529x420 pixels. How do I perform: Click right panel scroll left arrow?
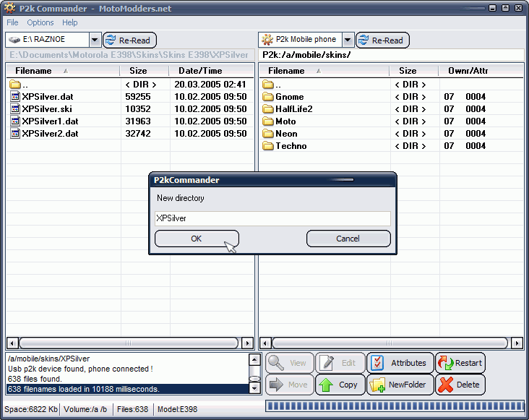click(265, 343)
